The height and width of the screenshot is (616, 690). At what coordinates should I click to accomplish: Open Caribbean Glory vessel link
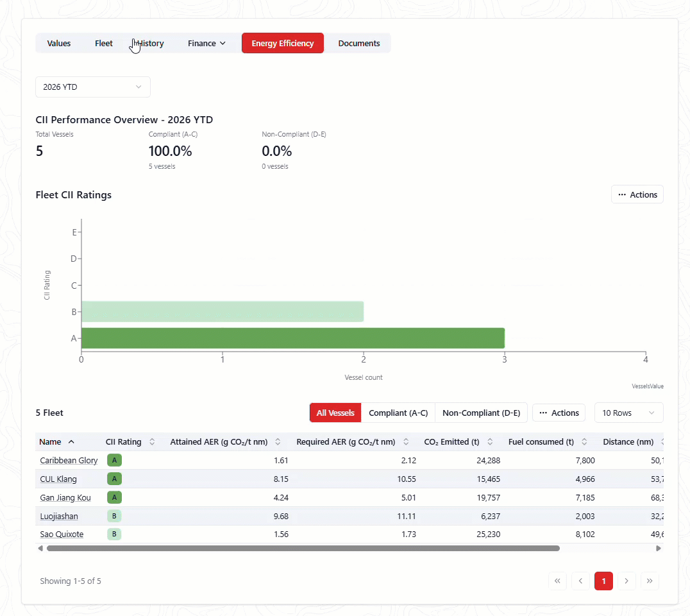69,460
